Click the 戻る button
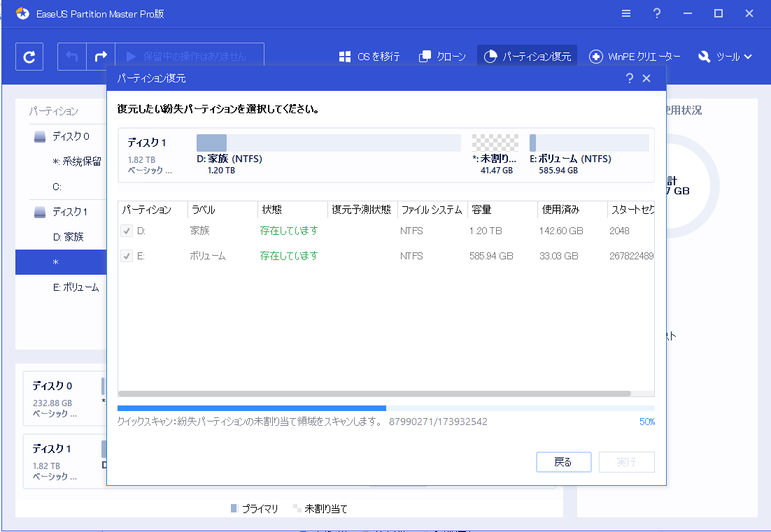 click(563, 462)
